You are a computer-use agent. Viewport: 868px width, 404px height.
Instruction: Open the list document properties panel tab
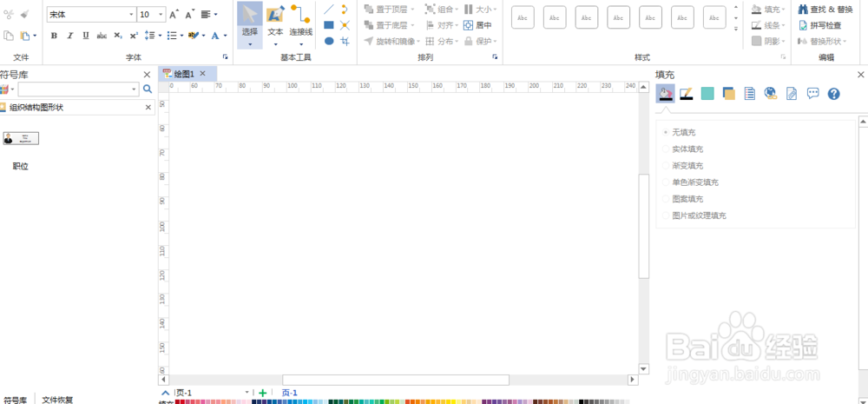tap(750, 94)
